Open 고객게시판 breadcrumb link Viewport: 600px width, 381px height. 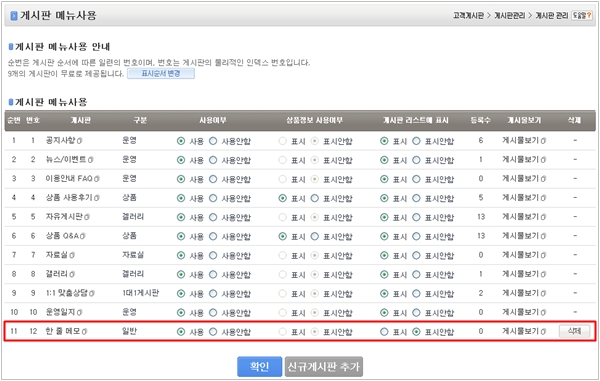point(468,15)
